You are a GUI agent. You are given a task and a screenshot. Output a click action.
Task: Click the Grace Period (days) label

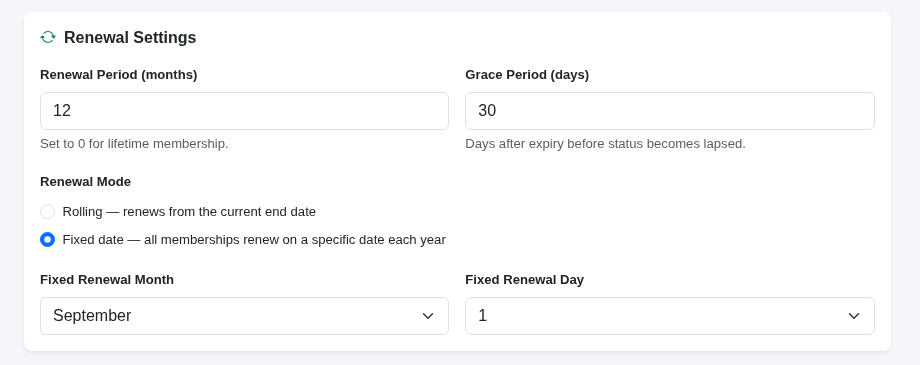[527, 75]
